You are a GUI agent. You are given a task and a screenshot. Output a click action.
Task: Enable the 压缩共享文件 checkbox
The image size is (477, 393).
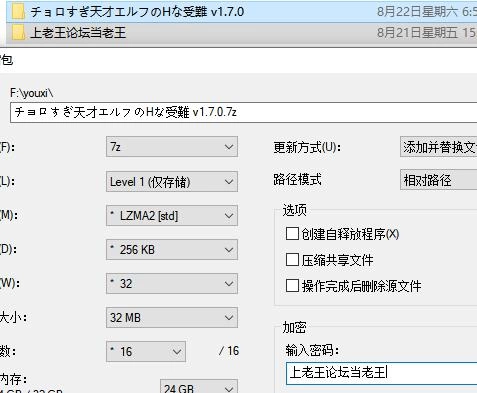[x=292, y=260]
